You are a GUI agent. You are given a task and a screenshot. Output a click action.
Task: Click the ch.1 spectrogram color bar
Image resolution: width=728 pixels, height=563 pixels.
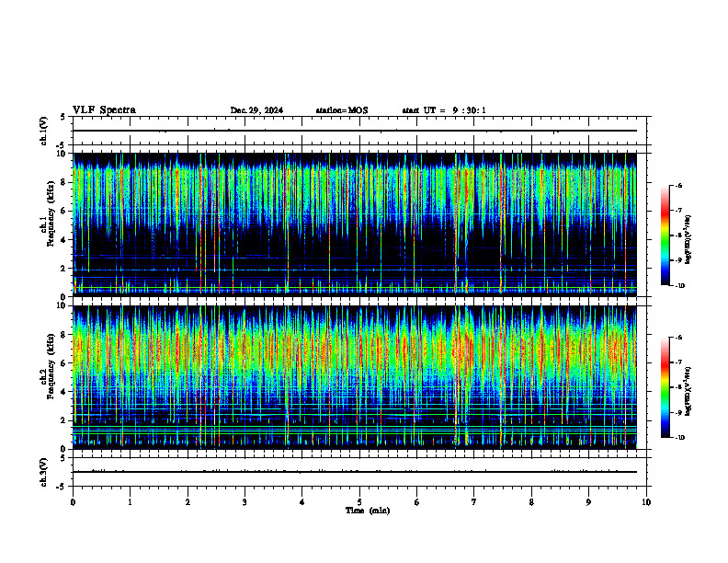pyautogui.click(x=665, y=236)
